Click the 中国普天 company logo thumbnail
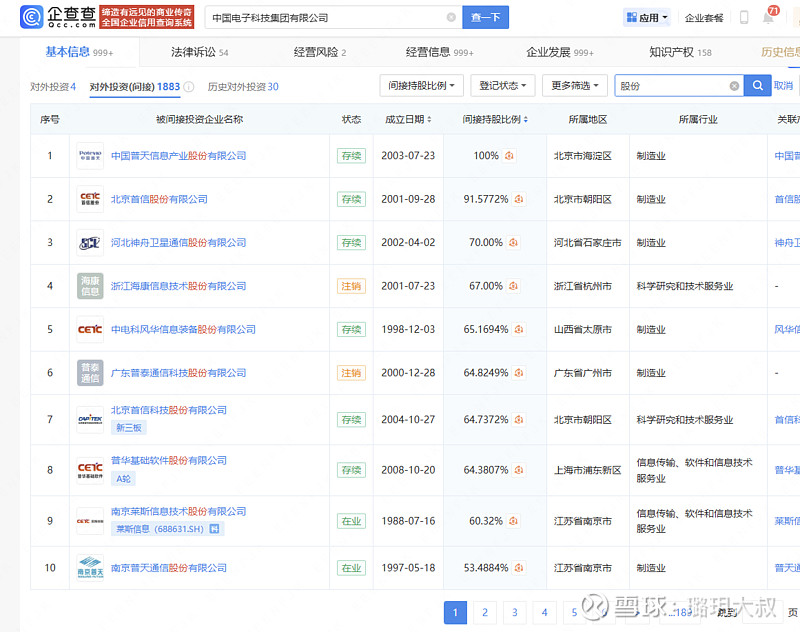800x632 pixels. point(90,156)
